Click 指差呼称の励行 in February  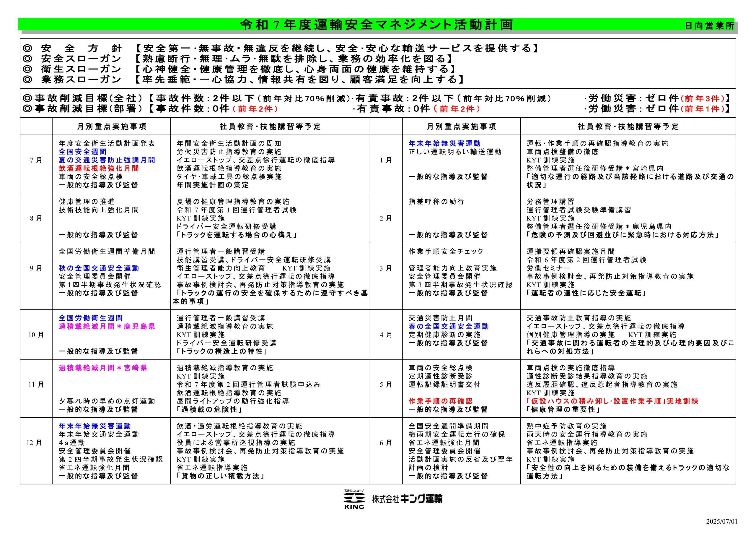[x=436, y=201]
